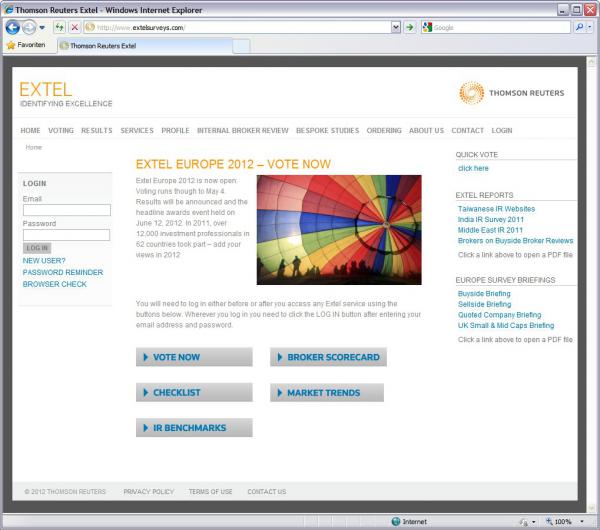Open the recent pages dropdown arrow

point(42,28)
